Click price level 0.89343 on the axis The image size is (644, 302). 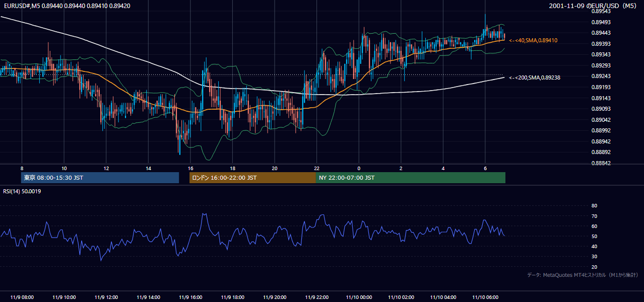[x=602, y=54]
